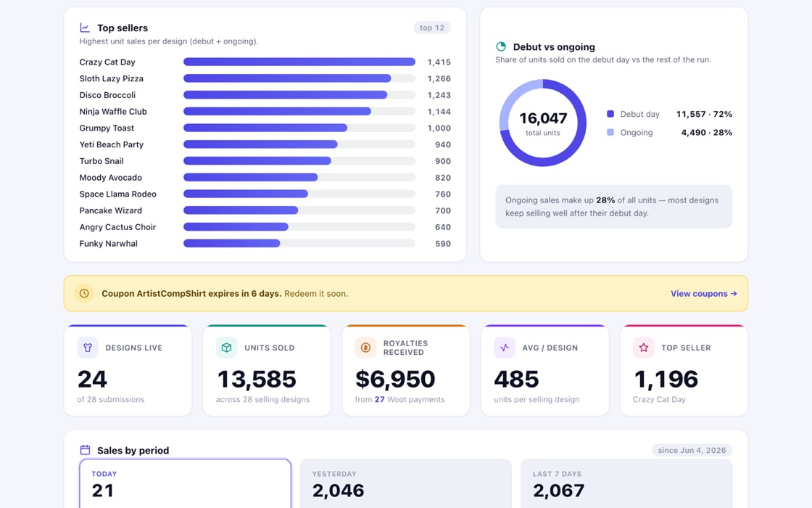Click the Space Llama Rodeo design name
Screen dimensions: 812x508
117,194
